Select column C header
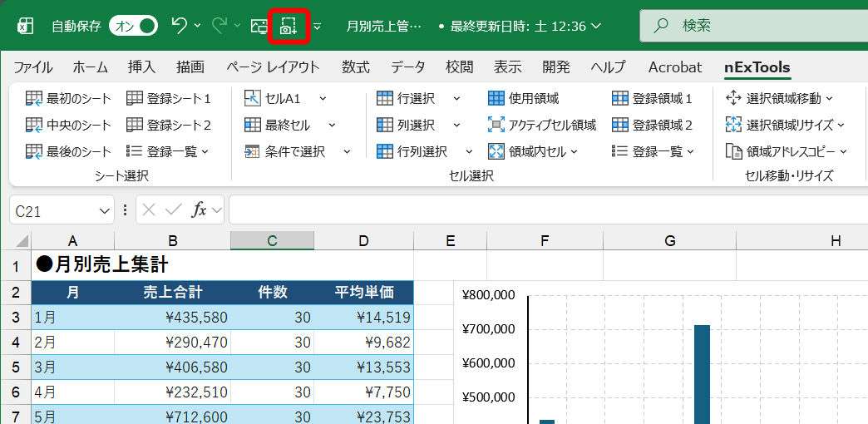 (x=273, y=240)
